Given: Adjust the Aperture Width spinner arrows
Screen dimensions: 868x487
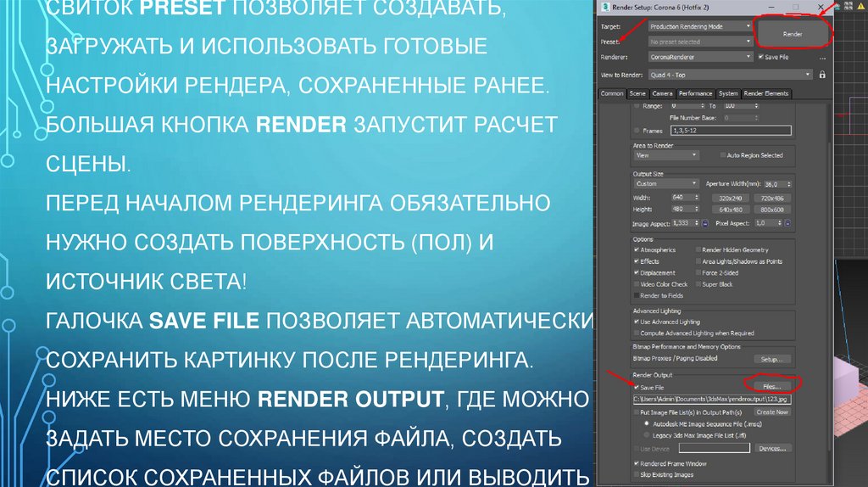Looking at the screenshot, I should point(789,184).
